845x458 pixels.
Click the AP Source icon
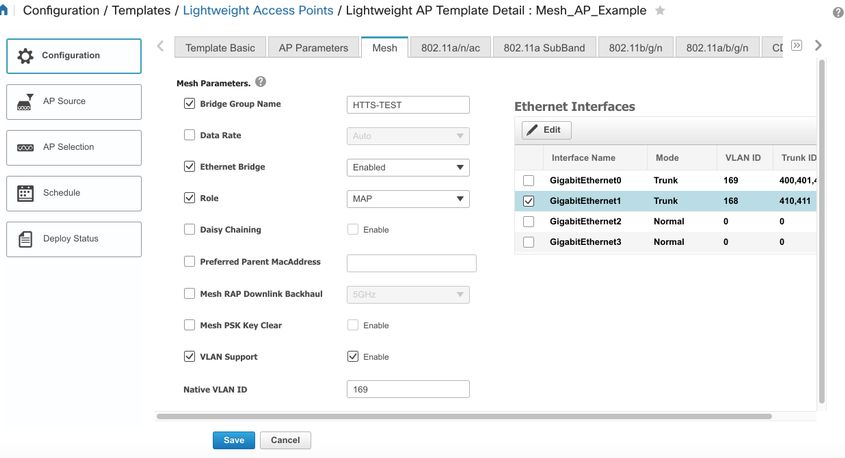coord(25,101)
